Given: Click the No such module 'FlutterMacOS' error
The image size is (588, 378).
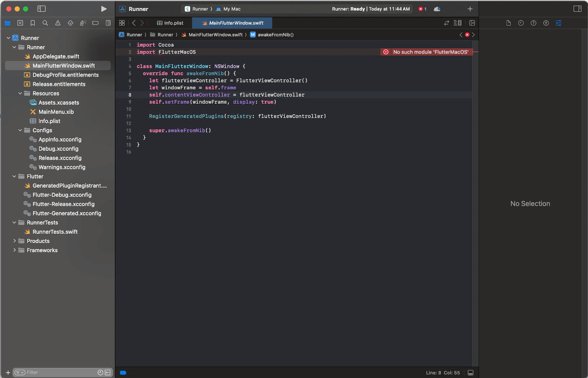Looking at the screenshot, I should click(x=427, y=52).
